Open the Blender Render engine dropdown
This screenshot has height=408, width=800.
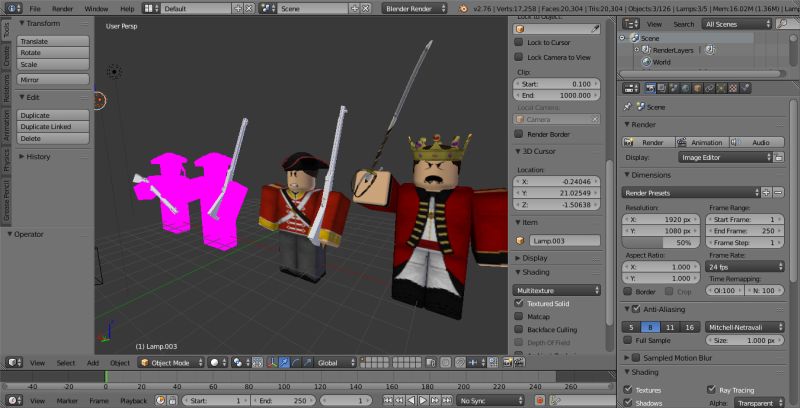coord(414,8)
